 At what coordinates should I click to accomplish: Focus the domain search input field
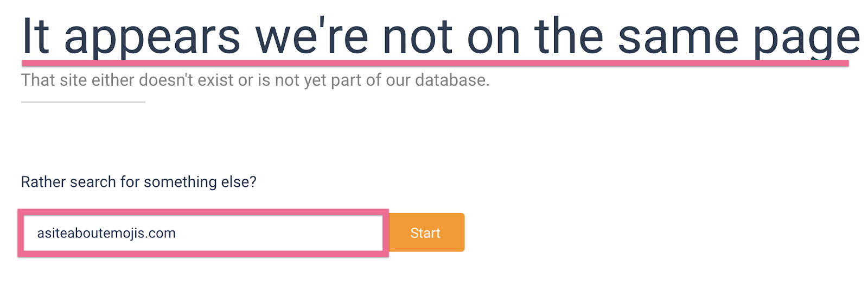pyautogui.click(x=271, y=233)
